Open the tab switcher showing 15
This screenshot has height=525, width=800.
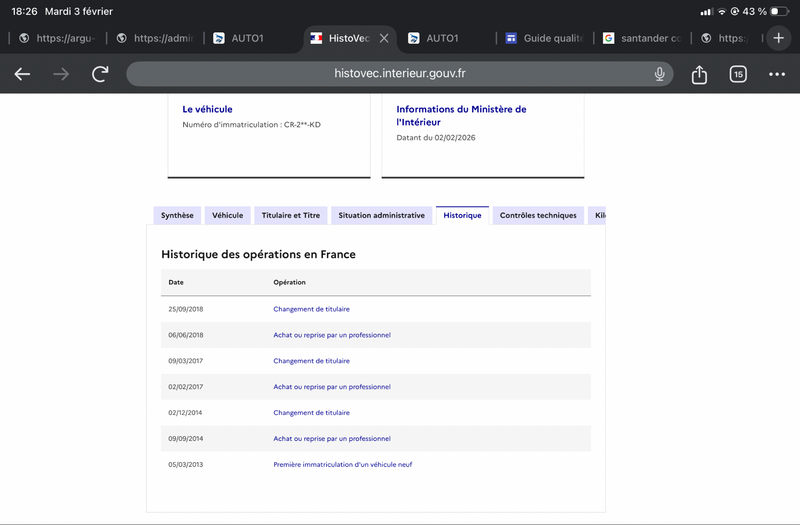click(x=738, y=74)
